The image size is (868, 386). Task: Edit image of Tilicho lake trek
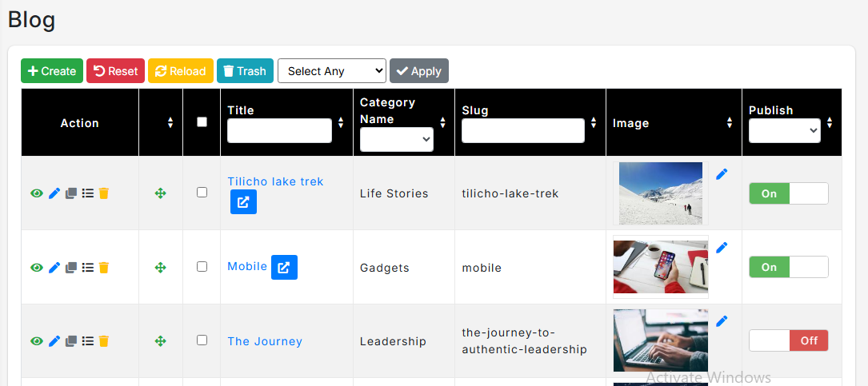click(x=722, y=174)
